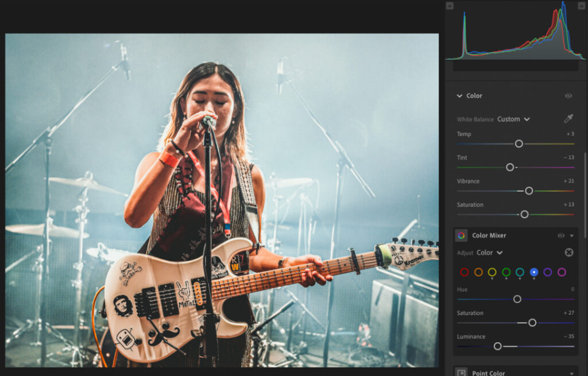Image resolution: width=588 pixels, height=376 pixels.
Task: Click the Tint slider handle
Action: [509, 167]
